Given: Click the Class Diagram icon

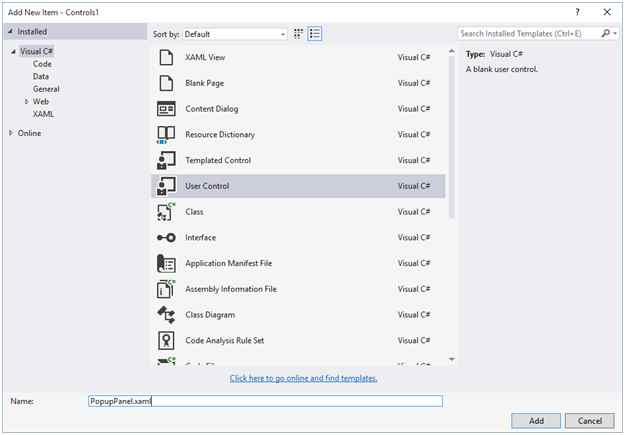Looking at the screenshot, I should [x=166, y=315].
